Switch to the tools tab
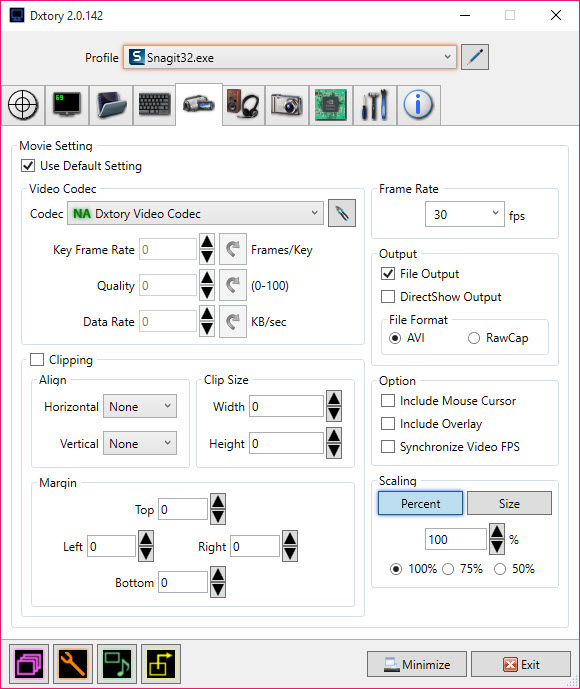This screenshot has width=580, height=689. pos(374,105)
